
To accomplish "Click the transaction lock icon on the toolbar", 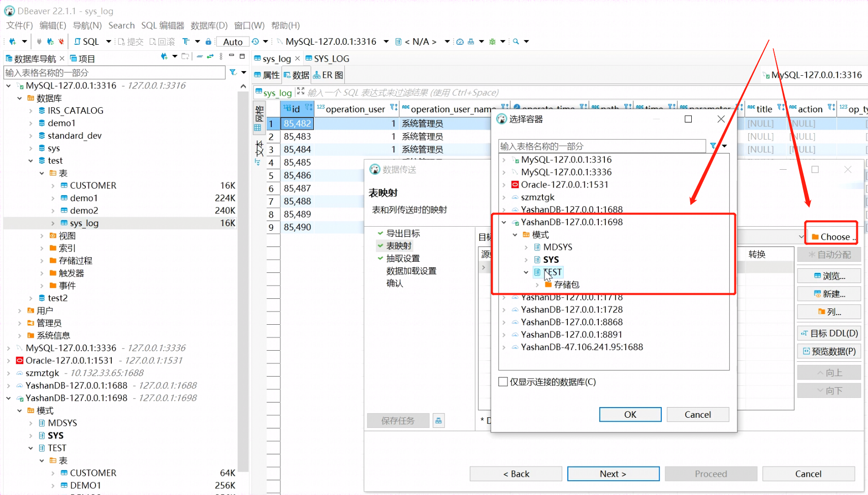I will [208, 42].
